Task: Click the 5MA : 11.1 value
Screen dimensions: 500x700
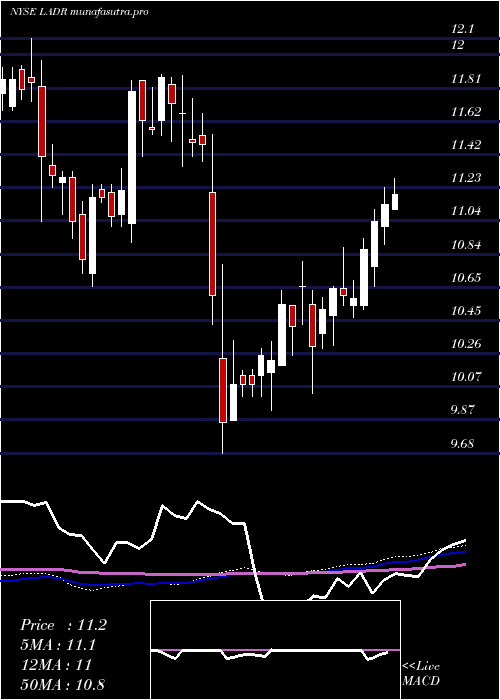Action: [x=58, y=645]
